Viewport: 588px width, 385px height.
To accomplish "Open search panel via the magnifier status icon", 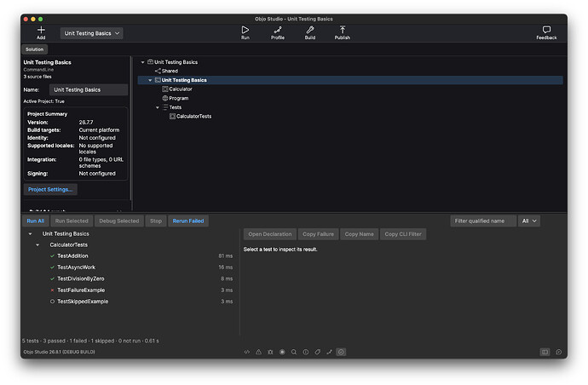I will [294, 352].
